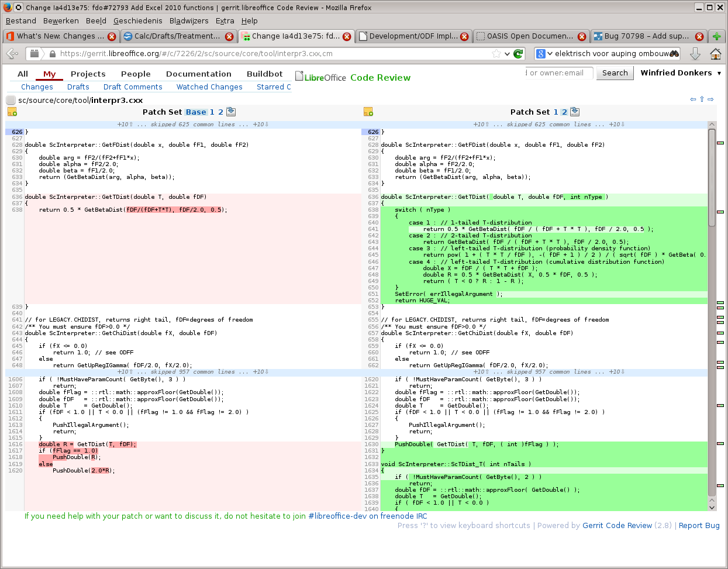Go to previous file arrow

coord(693,99)
